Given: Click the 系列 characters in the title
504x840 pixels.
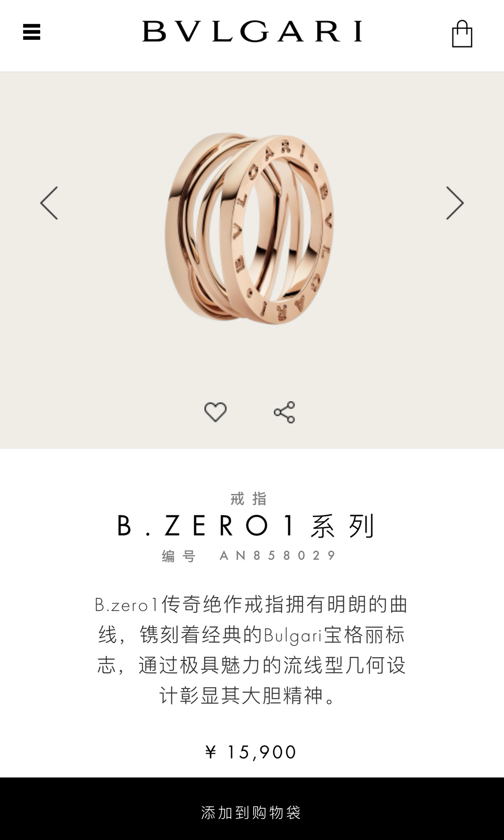Looking at the screenshot, I should tap(343, 526).
